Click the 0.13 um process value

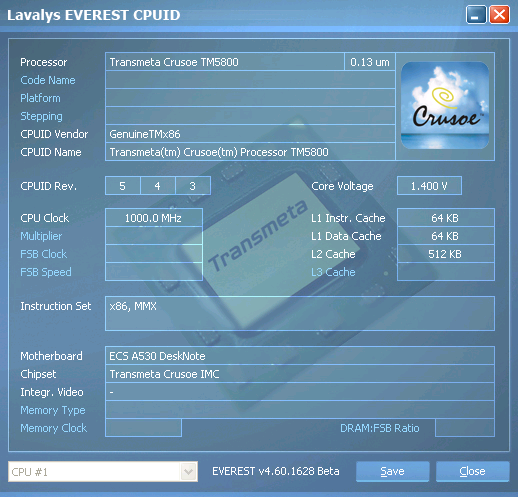click(370, 62)
